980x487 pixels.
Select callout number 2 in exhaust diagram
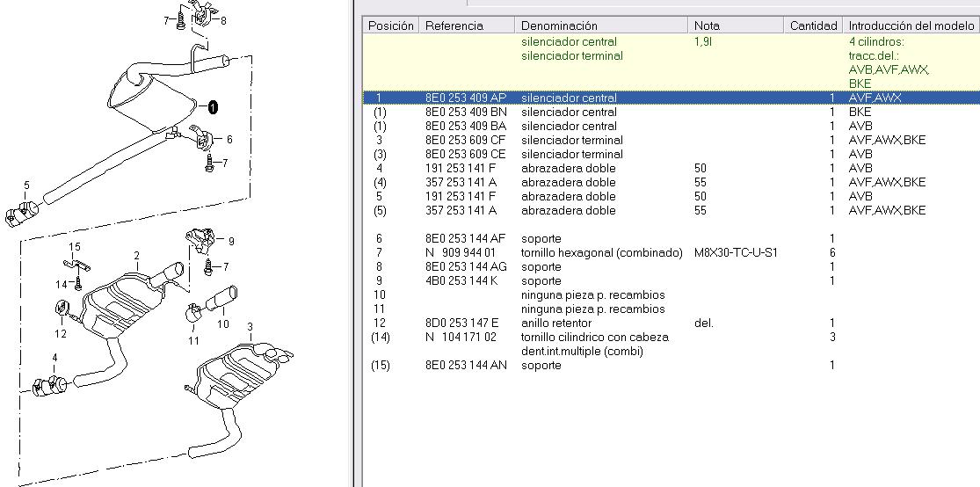click(137, 256)
